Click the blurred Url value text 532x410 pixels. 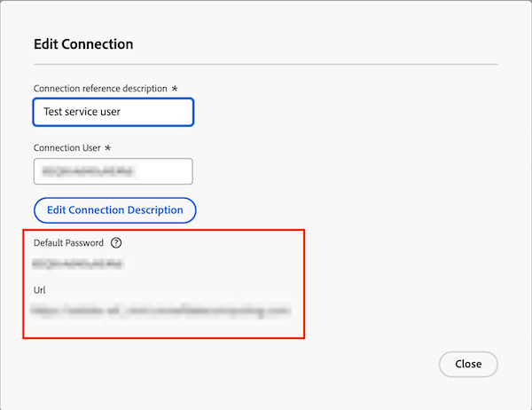(161, 311)
